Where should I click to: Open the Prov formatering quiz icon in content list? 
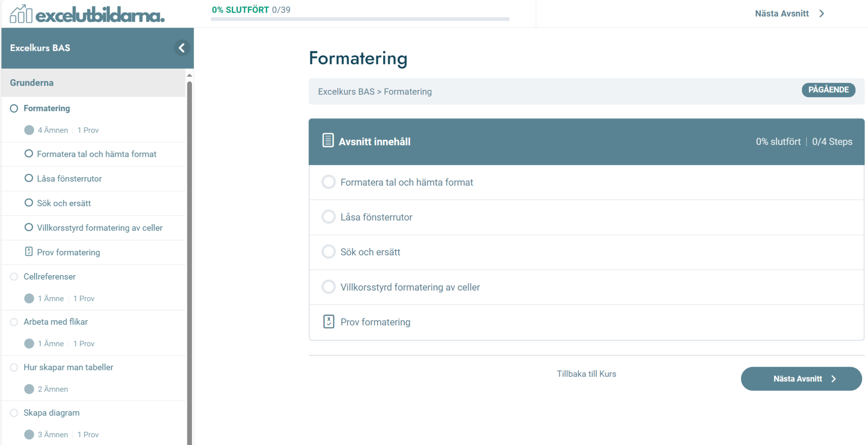tap(329, 322)
